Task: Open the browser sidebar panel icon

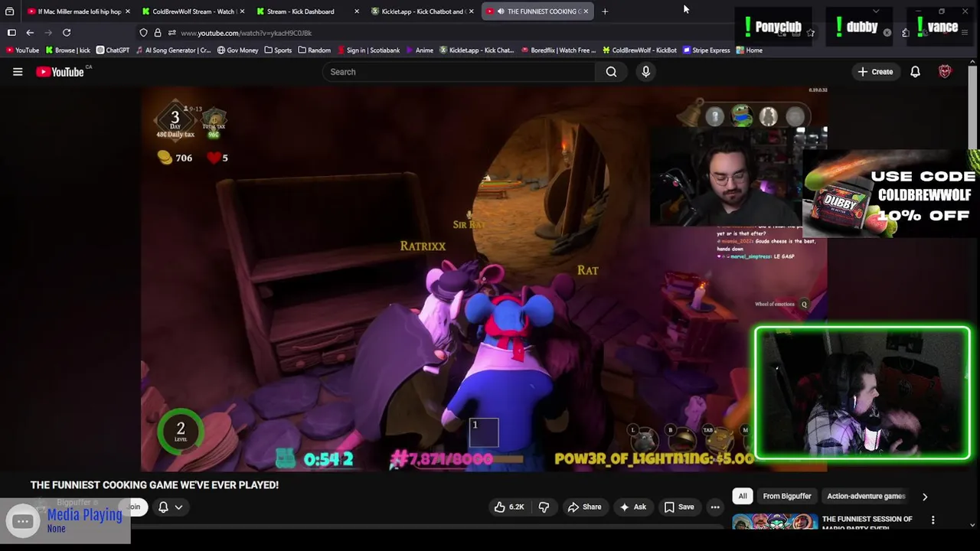Action: [11, 33]
